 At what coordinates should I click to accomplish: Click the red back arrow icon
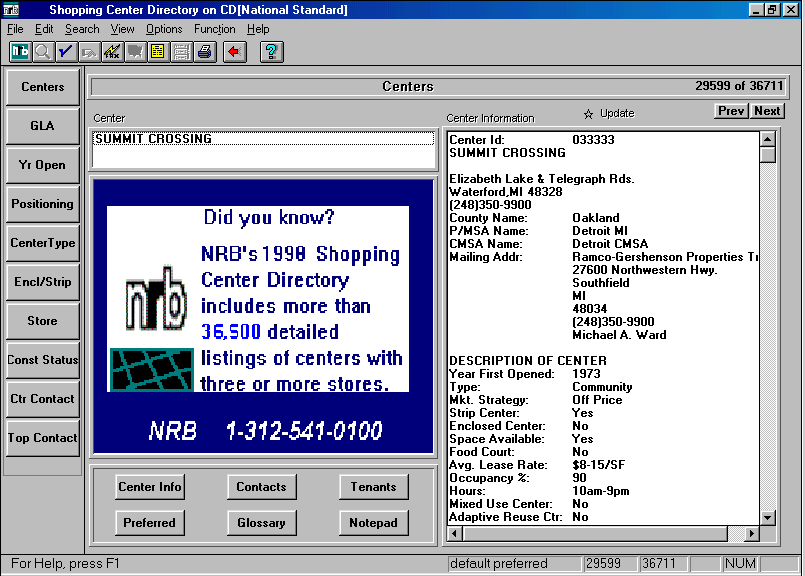[x=235, y=51]
